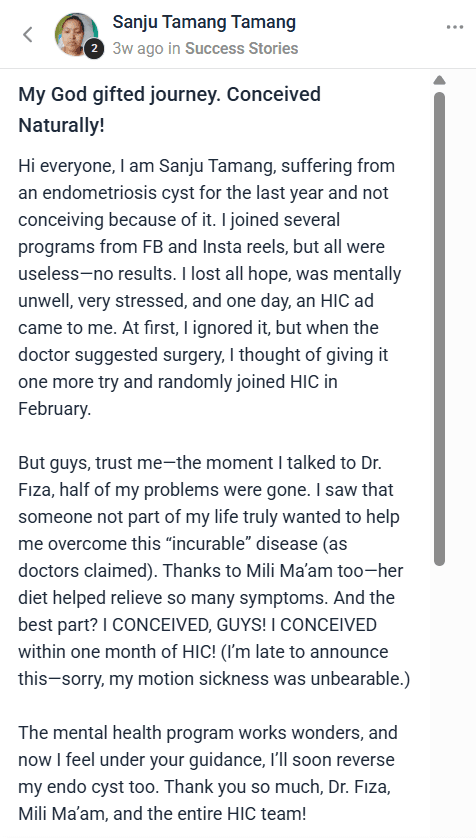
Task: Click the scrollbar up arrow
Action: [x=439, y=80]
